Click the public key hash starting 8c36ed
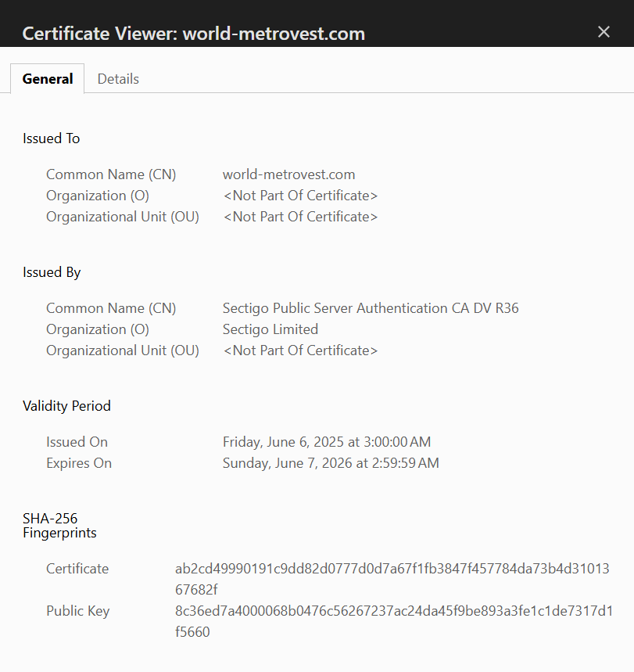634x672 pixels. point(394,621)
